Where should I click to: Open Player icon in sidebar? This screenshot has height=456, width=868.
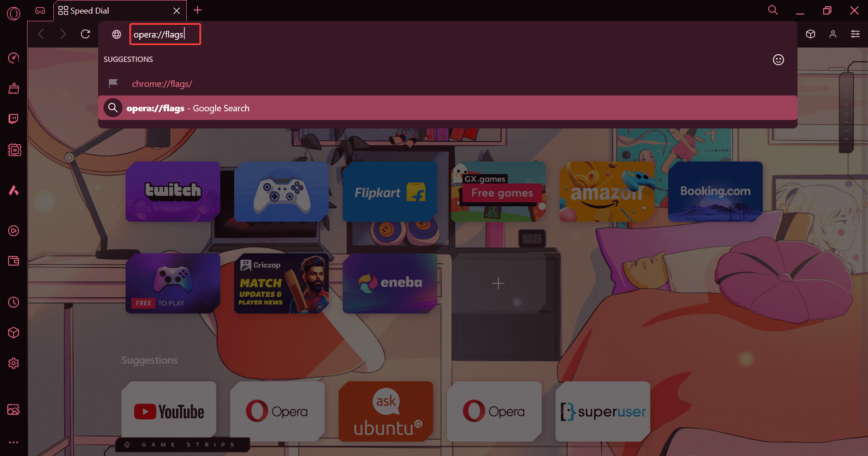tap(14, 231)
